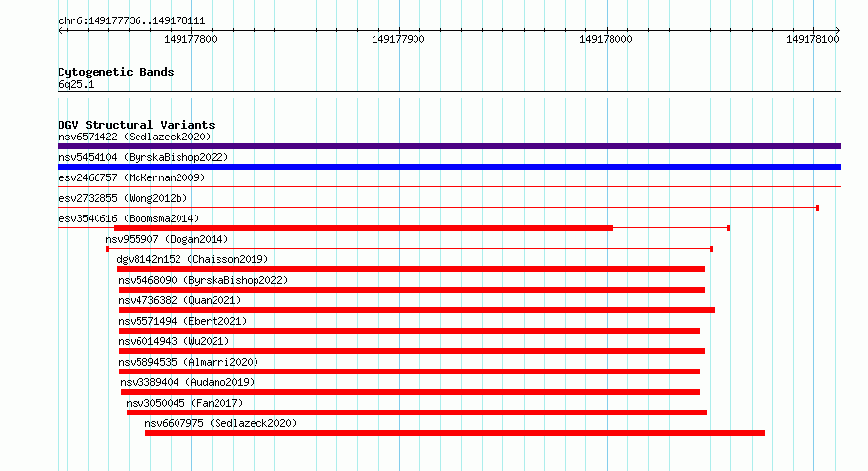
Task: Click the chr6:149177736..149178111 region label
Action: [x=132, y=21]
